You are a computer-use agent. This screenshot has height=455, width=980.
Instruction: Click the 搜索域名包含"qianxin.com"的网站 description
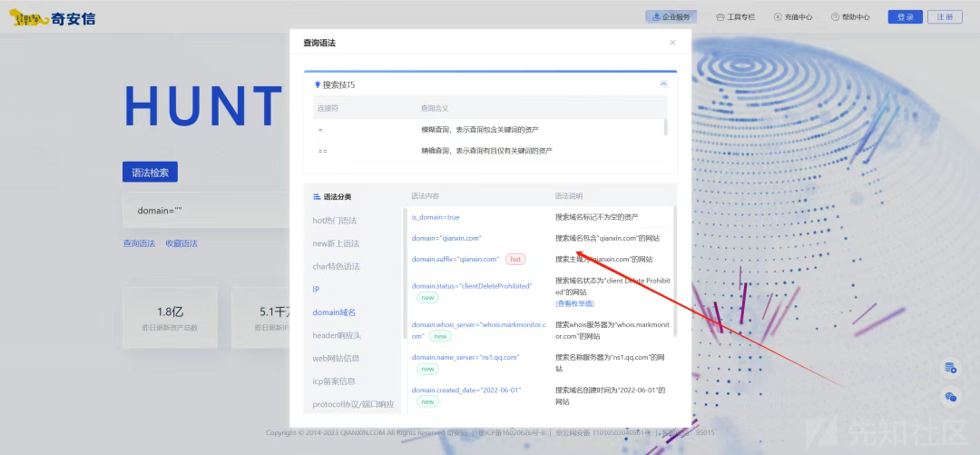607,239
